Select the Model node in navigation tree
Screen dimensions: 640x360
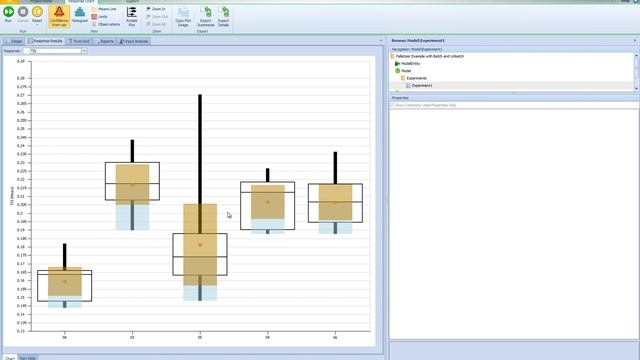click(x=406, y=71)
